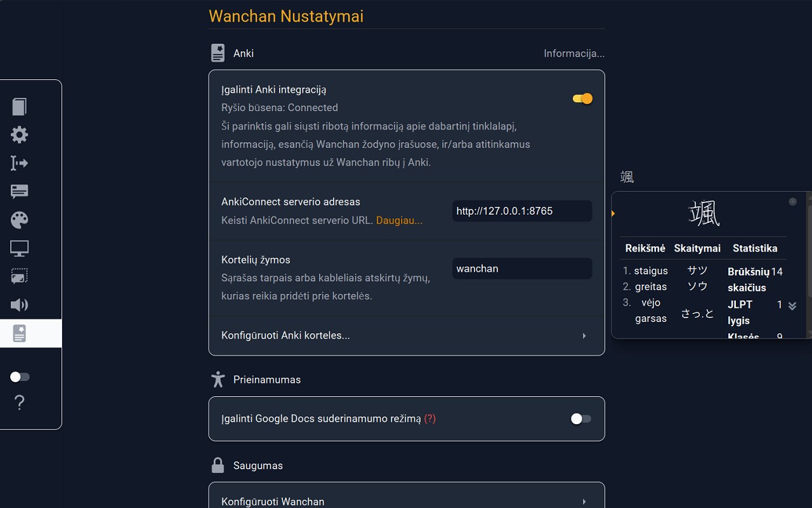
Task: Click the "Wanchan Nustatymai" page title
Action: 286,16
